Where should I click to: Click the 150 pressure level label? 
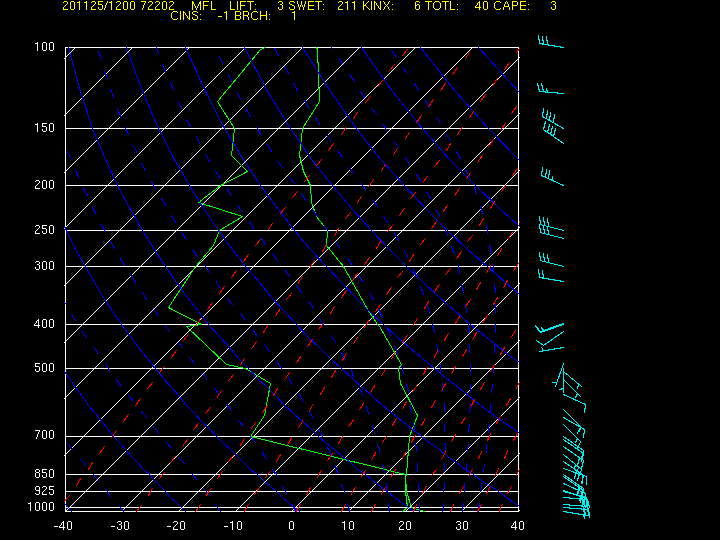coord(44,128)
